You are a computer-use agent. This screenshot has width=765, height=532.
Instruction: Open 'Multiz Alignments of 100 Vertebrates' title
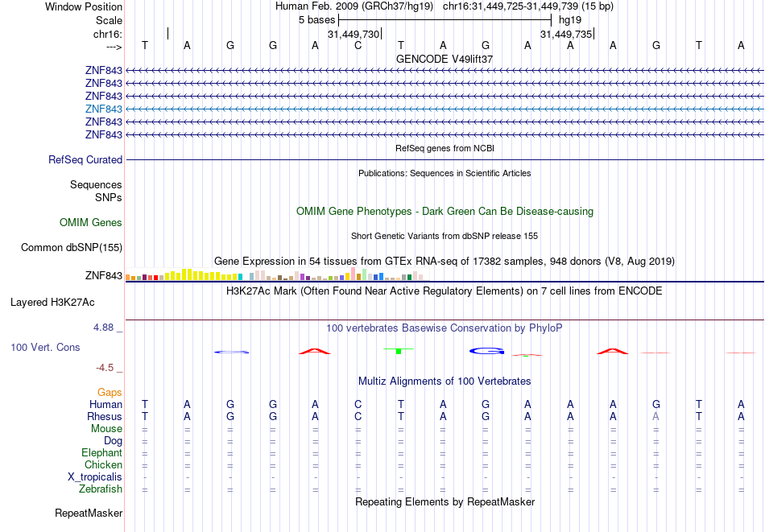tap(445, 381)
